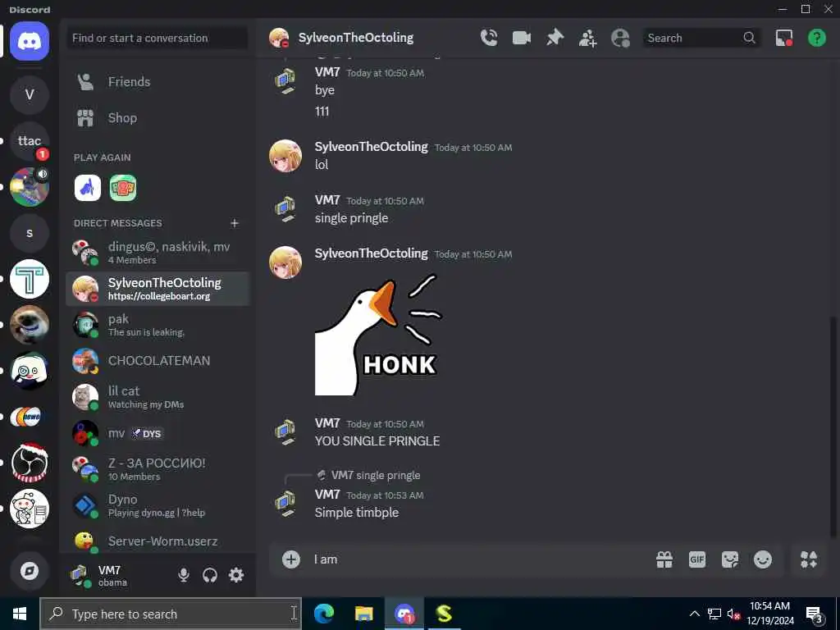Screen dimensions: 840x630
Task: Click the Windows taskbar search box
Action: (x=171, y=614)
